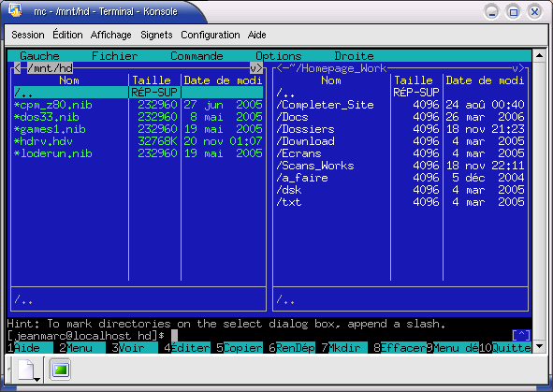The image size is (553, 392).
Task: Click the left panel history back arrow '<'
Action: point(17,68)
